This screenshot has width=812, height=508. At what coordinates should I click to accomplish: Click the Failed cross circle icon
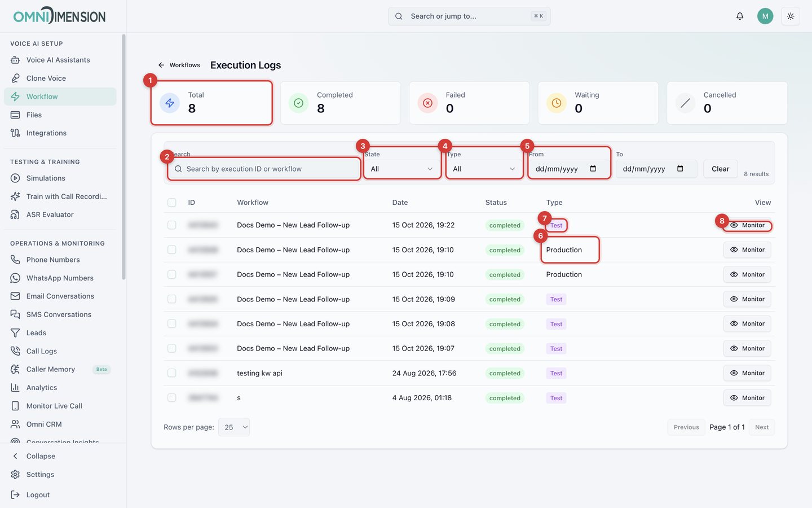(x=427, y=103)
